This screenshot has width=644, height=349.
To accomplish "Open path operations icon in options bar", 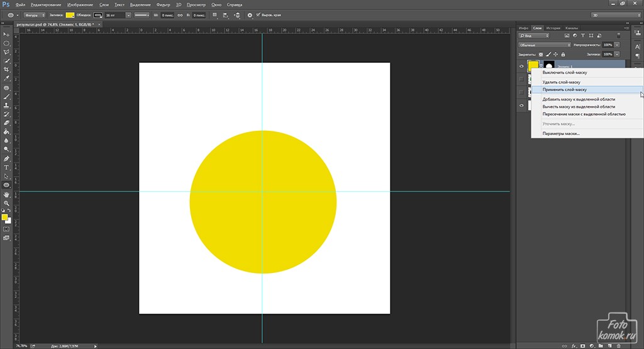I will (214, 15).
